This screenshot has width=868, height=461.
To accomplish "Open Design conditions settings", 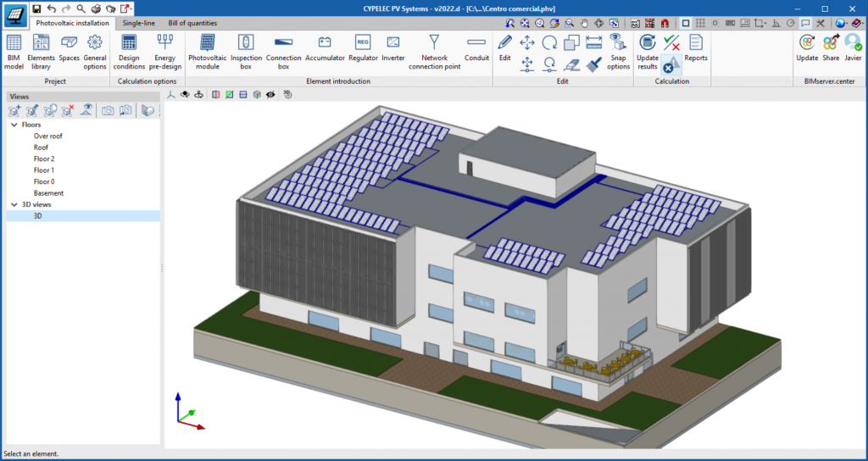I will 129,49.
